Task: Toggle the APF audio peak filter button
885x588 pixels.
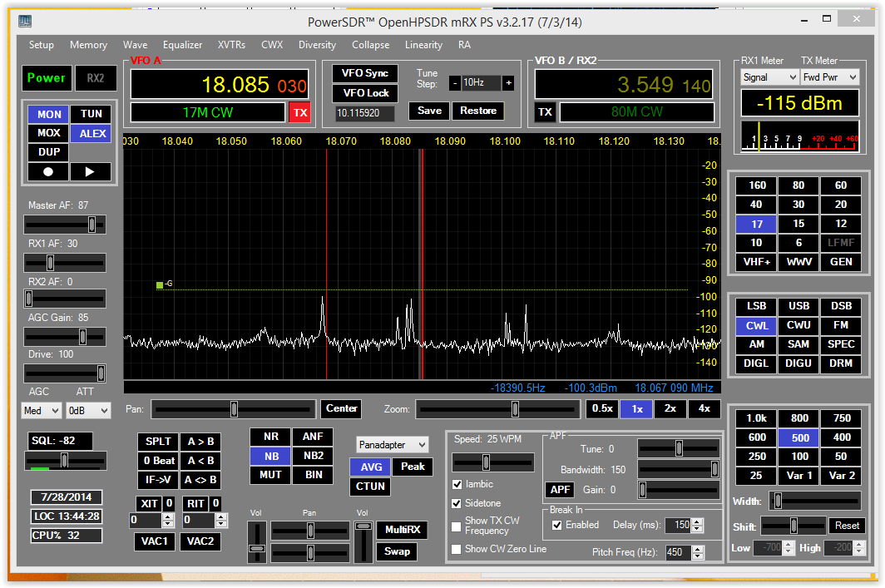Action: (560, 490)
